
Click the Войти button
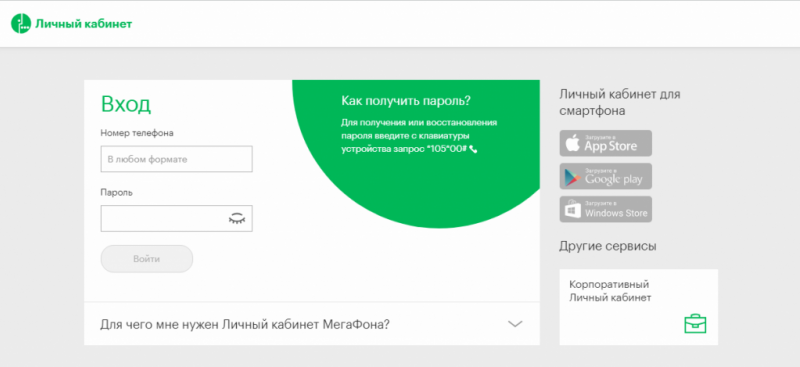pos(147,259)
